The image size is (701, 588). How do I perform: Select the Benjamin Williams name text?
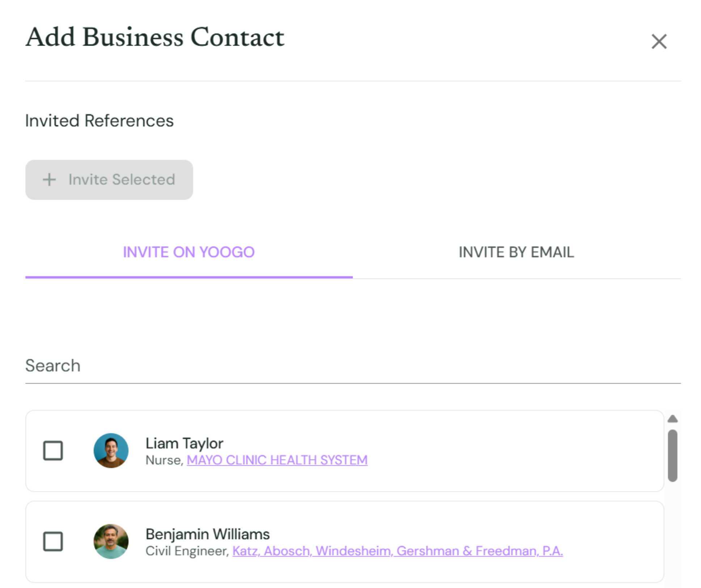[x=208, y=534]
